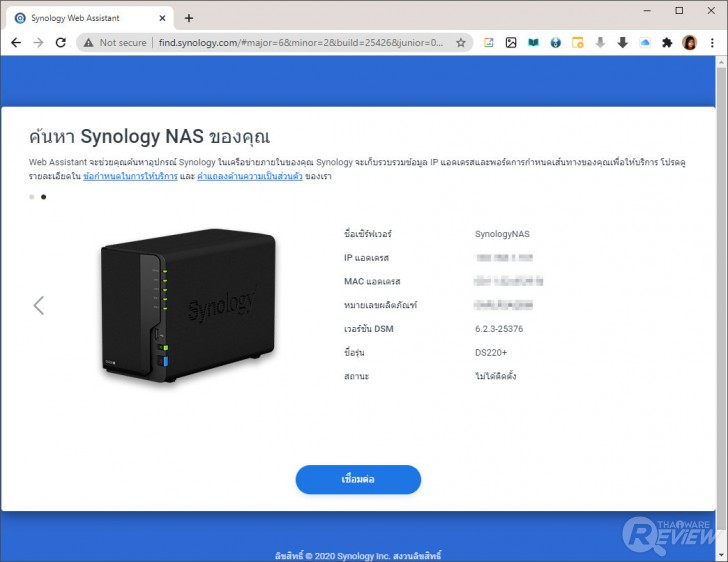728x562 pixels.
Task: Maximize the Chrome window
Action: pyautogui.click(x=679, y=11)
